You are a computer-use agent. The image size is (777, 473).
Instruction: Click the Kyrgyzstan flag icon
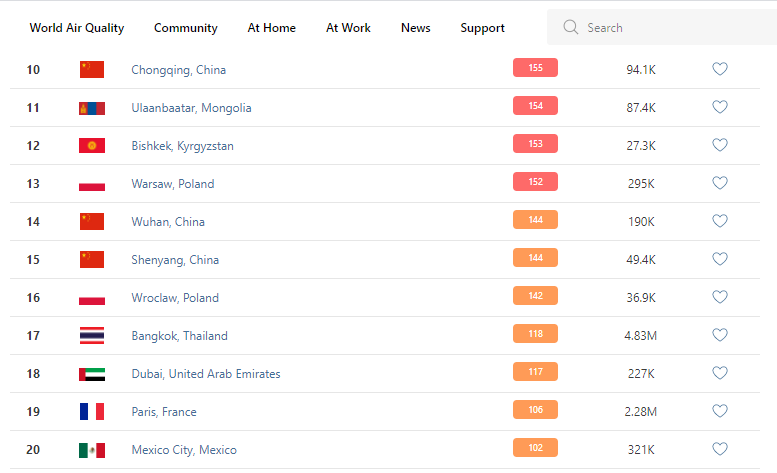[92, 146]
